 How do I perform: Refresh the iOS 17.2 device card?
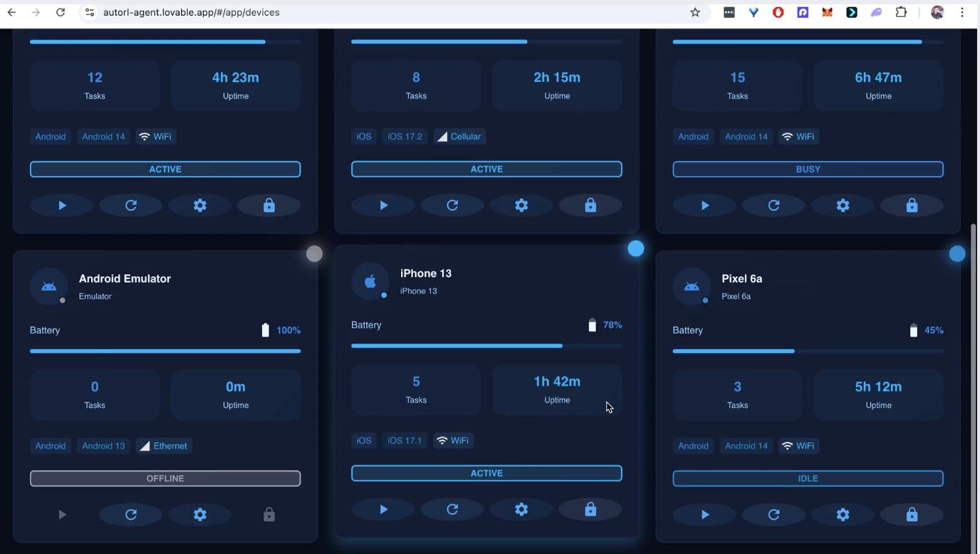pos(452,205)
